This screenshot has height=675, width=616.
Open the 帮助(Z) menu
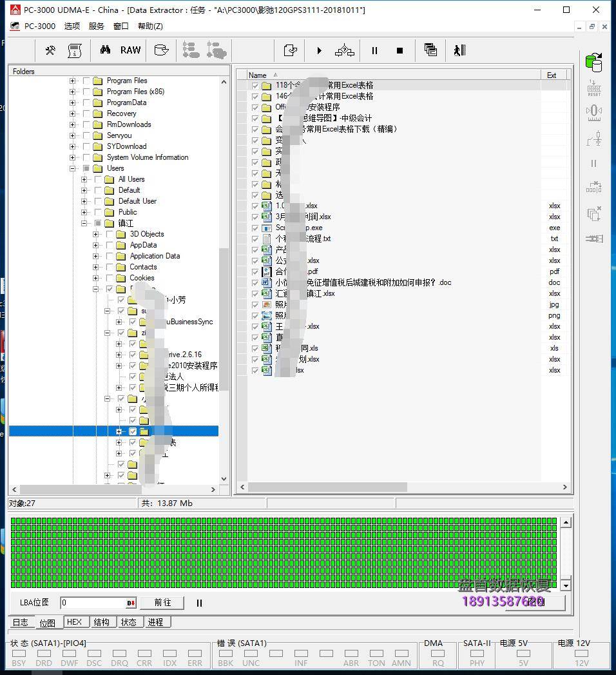[150, 26]
